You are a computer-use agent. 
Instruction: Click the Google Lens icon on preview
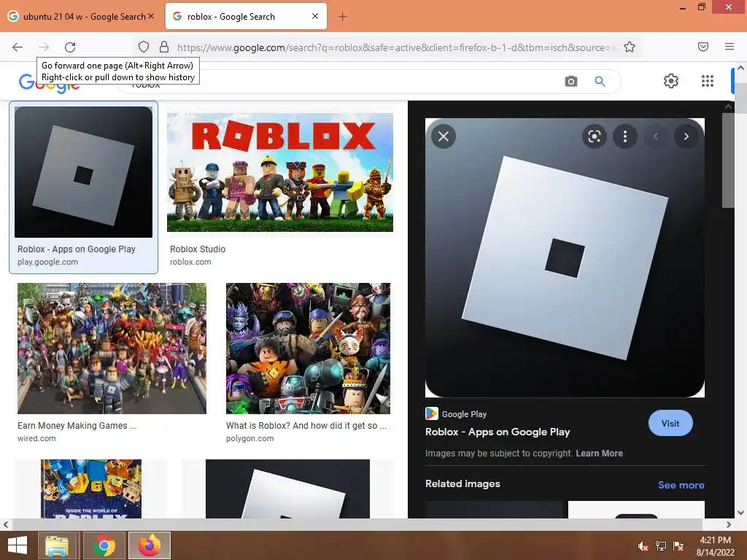click(x=594, y=136)
